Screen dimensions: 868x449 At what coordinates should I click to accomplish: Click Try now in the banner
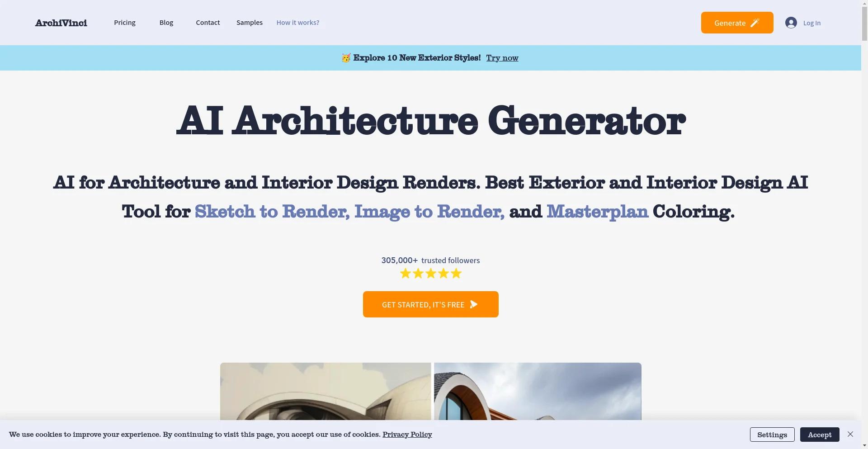[502, 58]
